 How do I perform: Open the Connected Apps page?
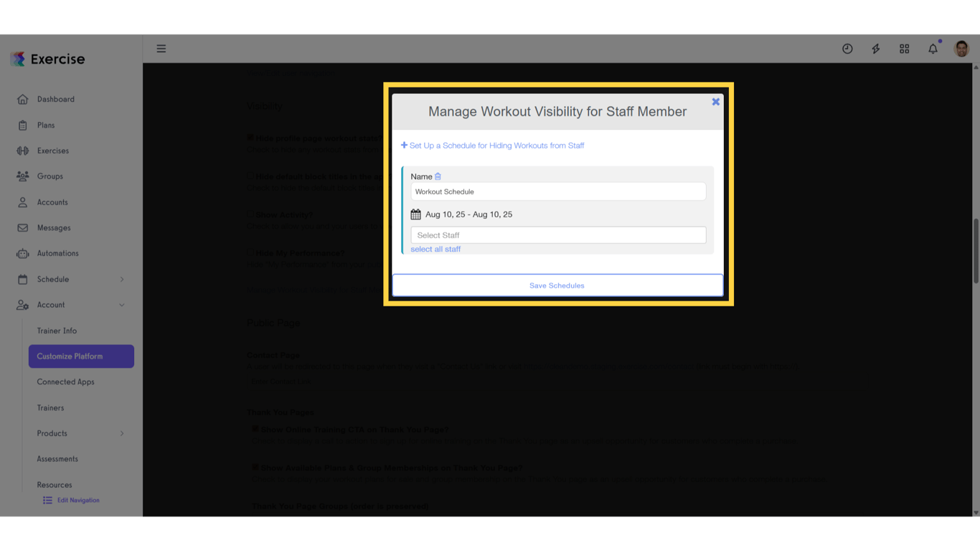(66, 382)
